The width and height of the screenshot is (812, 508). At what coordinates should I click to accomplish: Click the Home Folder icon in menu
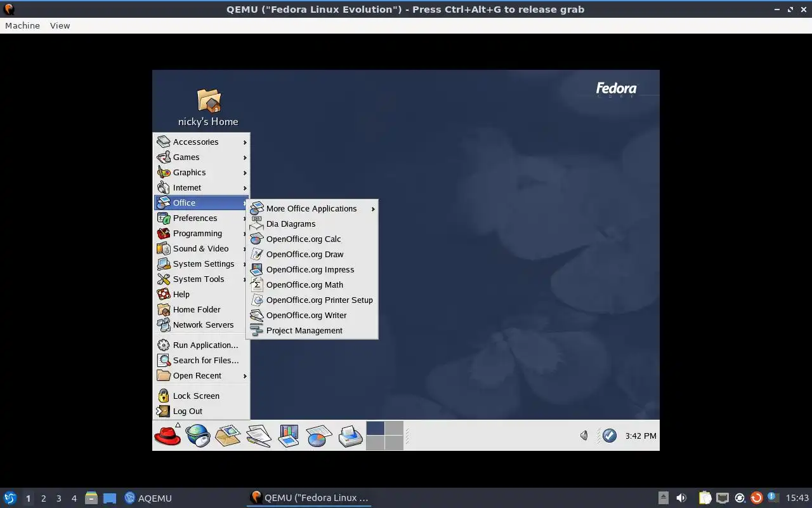pos(164,309)
